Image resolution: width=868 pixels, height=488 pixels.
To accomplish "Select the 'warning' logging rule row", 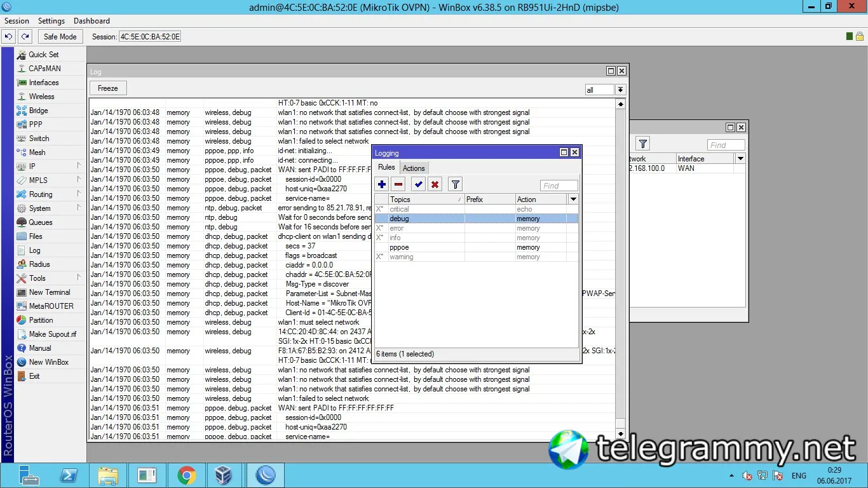I will [x=477, y=257].
